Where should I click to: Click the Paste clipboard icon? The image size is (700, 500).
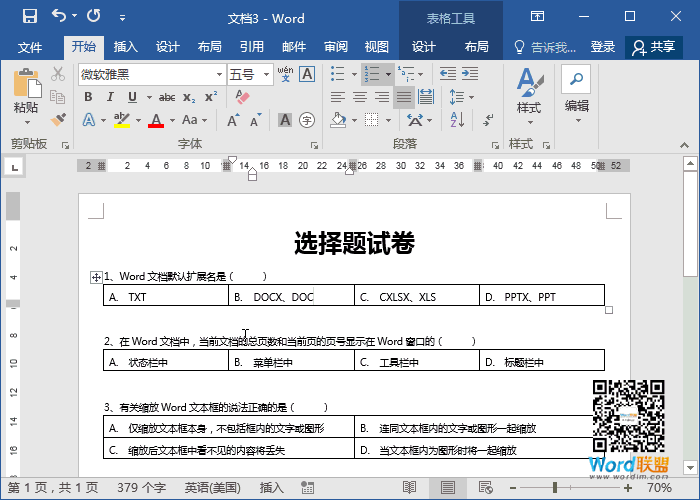coord(27,83)
